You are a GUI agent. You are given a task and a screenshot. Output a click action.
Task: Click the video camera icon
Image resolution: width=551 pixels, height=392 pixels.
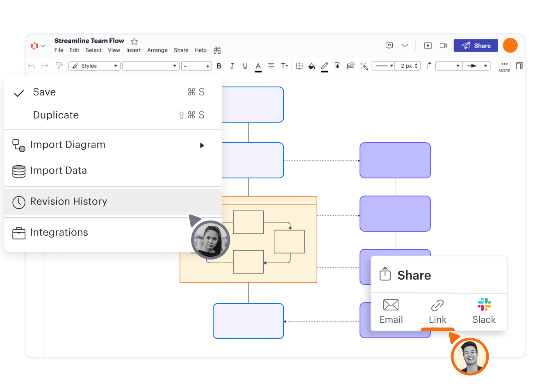pyautogui.click(x=443, y=46)
